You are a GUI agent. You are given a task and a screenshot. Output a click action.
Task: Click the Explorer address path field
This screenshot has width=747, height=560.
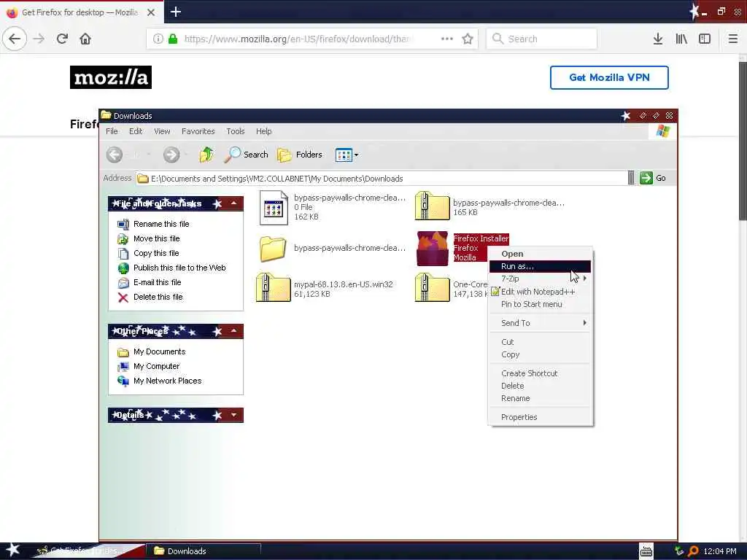click(x=381, y=179)
